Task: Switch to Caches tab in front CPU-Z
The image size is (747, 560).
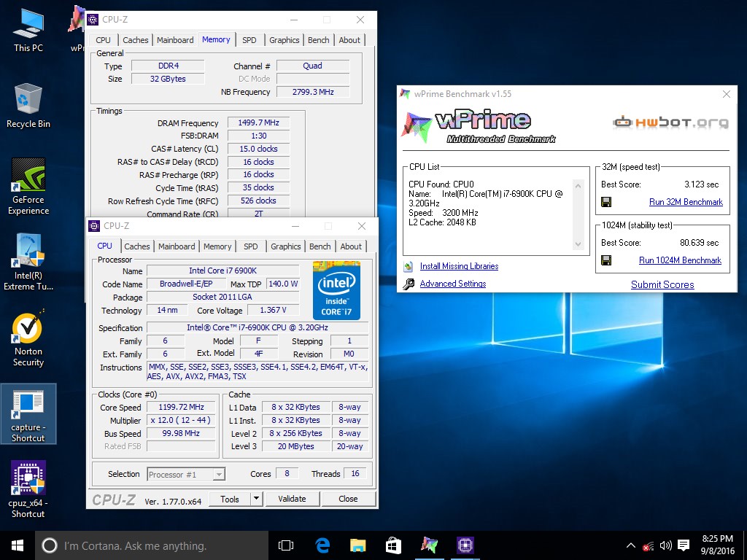Action: [136, 246]
